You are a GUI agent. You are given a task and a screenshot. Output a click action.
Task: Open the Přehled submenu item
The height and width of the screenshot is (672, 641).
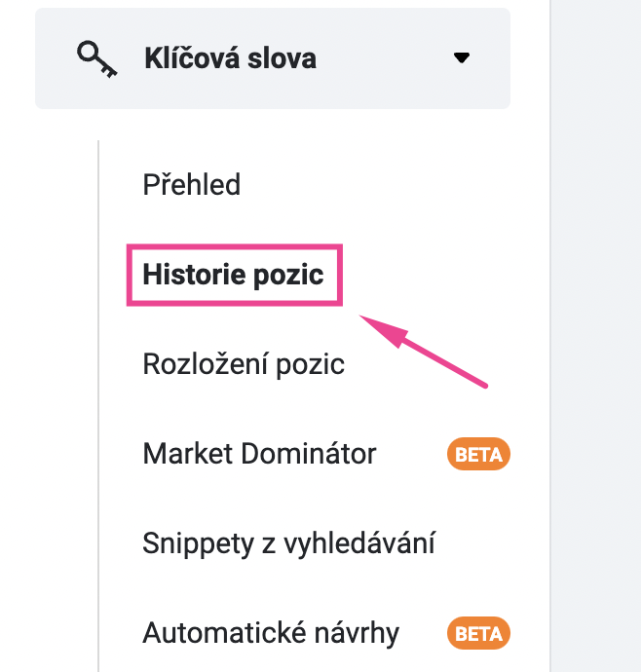191,185
